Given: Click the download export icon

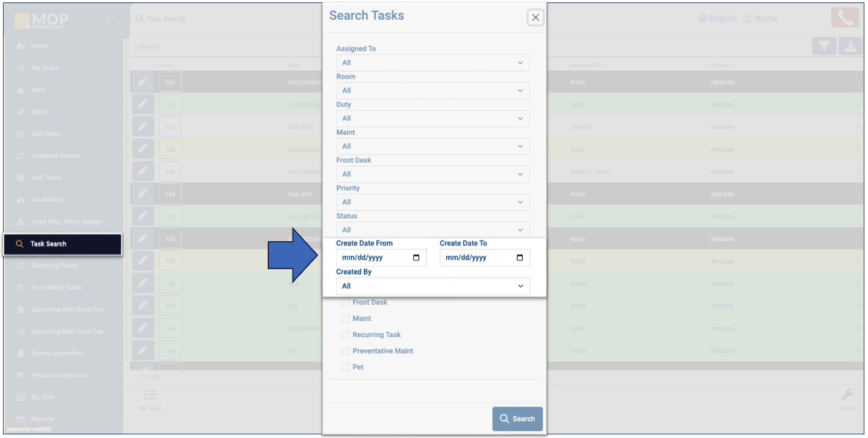Looking at the screenshot, I should pos(850,47).
